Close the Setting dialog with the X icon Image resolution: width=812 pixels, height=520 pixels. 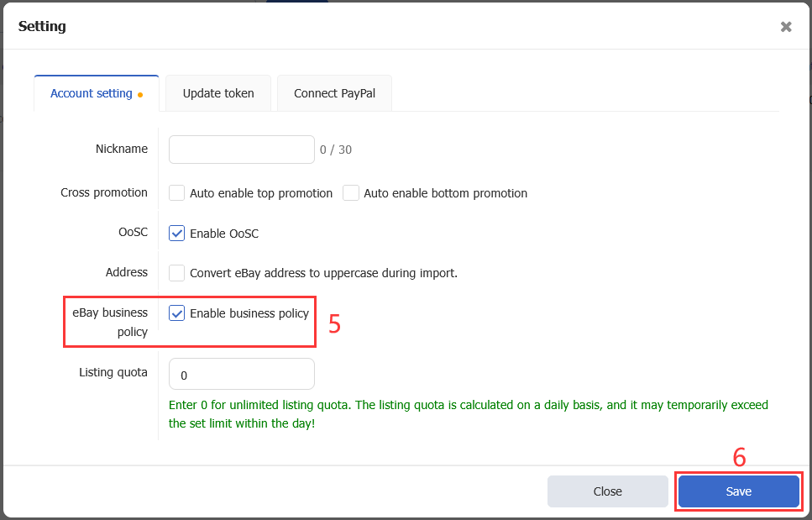(x=786, y=27)
